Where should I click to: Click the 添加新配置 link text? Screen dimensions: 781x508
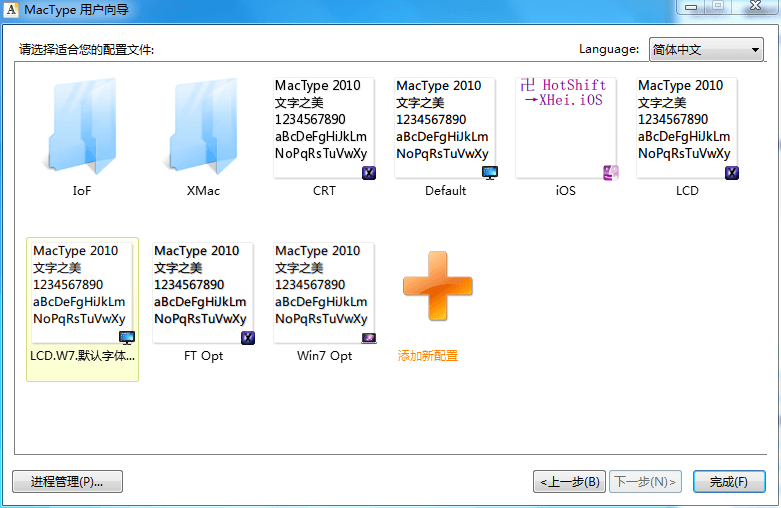[x=427, y=356]
